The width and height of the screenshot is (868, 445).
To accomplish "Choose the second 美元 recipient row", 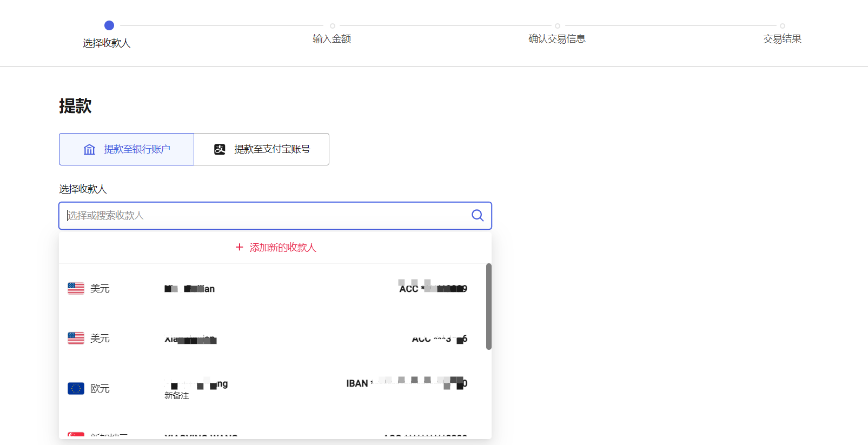I will tap(270, 338).
